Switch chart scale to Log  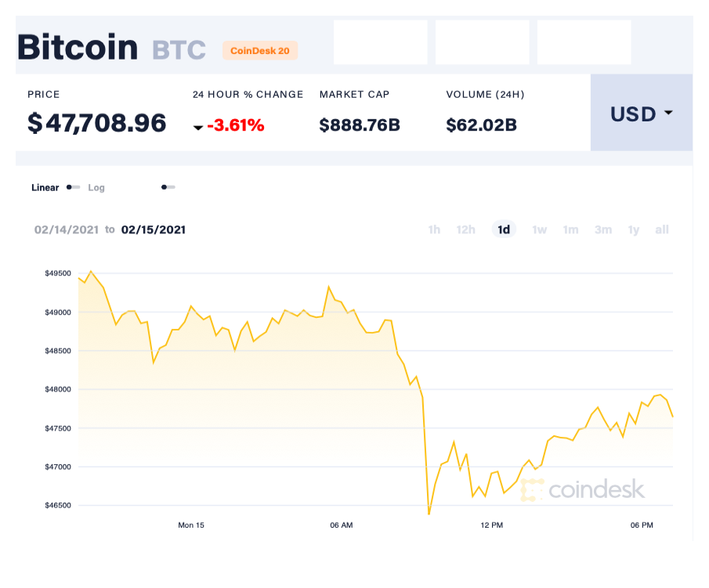tap(96, 188)
